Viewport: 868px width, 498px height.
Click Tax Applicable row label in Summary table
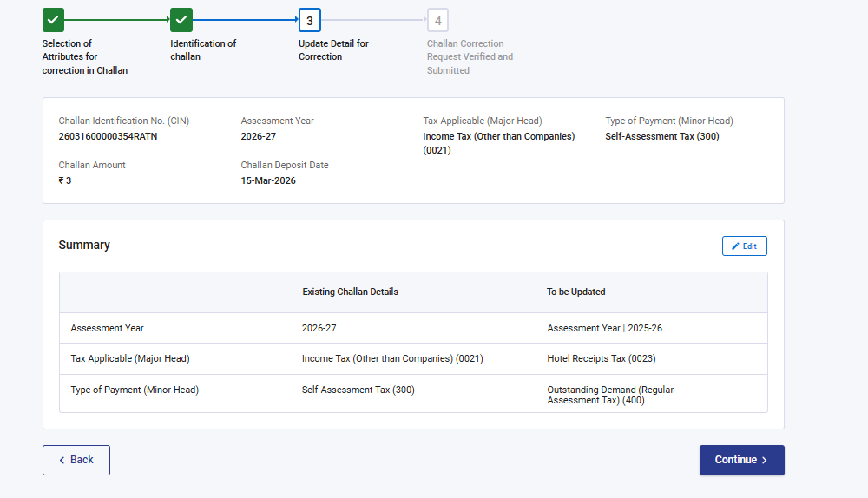(x=129, y=358)
